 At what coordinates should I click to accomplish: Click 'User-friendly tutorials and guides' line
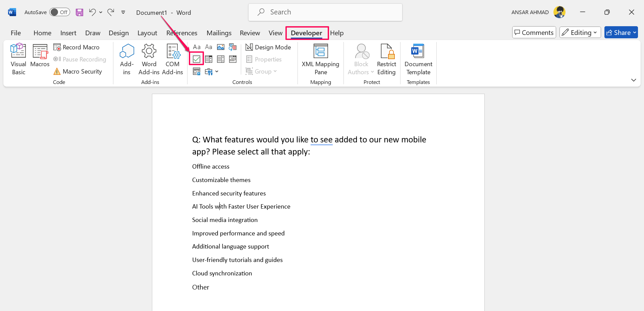(x=237, y=260)
